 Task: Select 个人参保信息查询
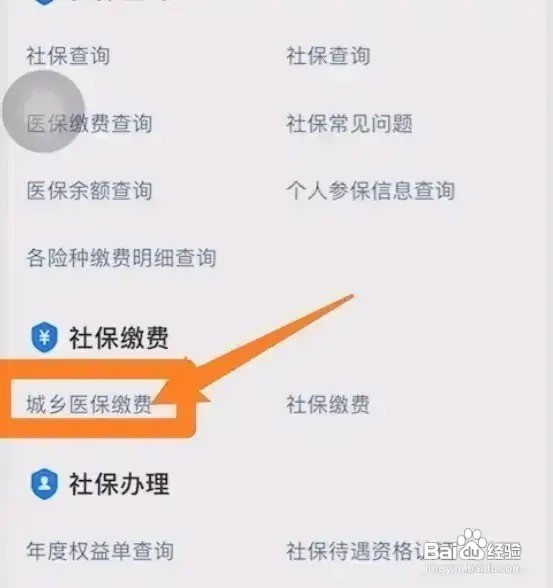(370, 190)
